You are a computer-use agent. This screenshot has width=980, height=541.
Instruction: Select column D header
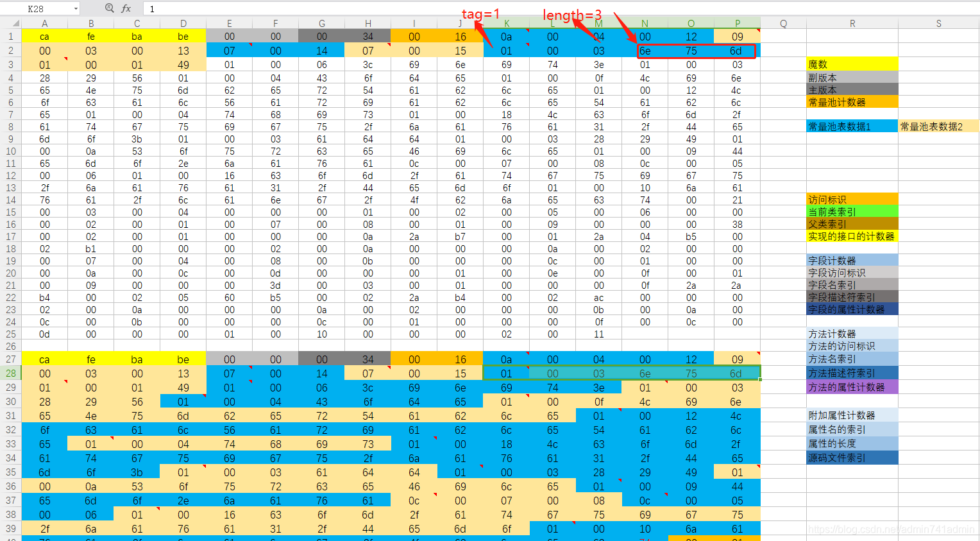[183, 24]
